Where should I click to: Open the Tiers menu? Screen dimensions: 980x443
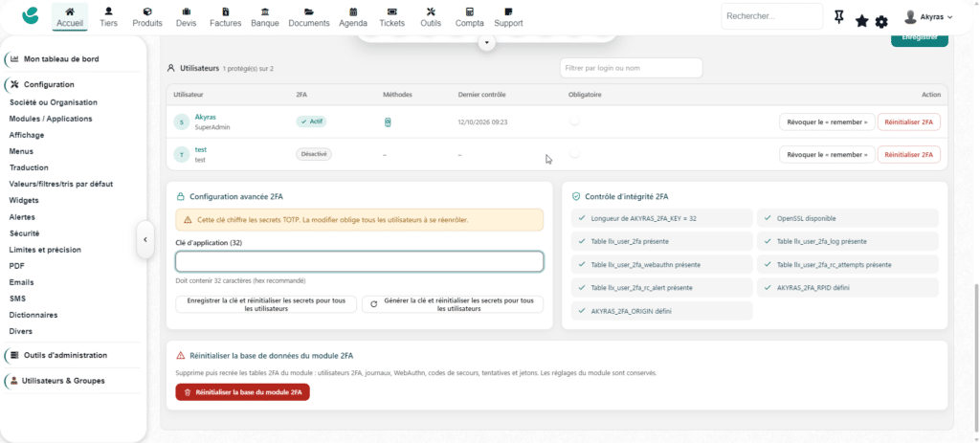pyautogui.click(x=108, y=17)
